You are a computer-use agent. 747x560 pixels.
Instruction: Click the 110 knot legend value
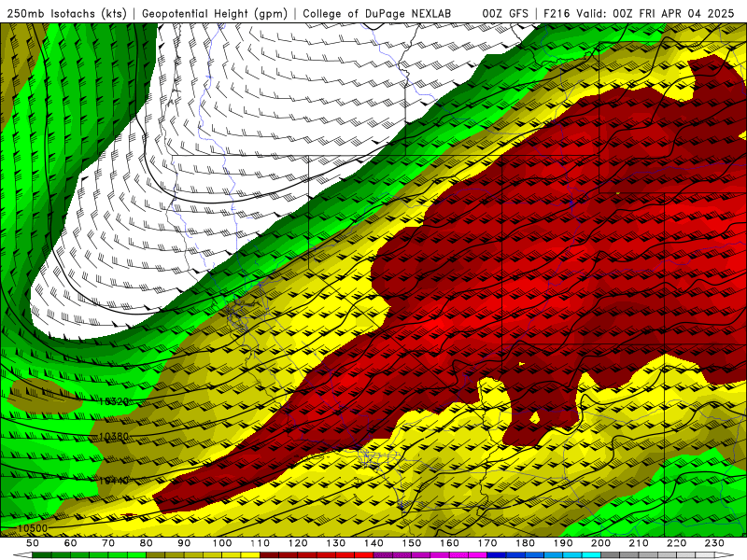click(x=261, y=543)
